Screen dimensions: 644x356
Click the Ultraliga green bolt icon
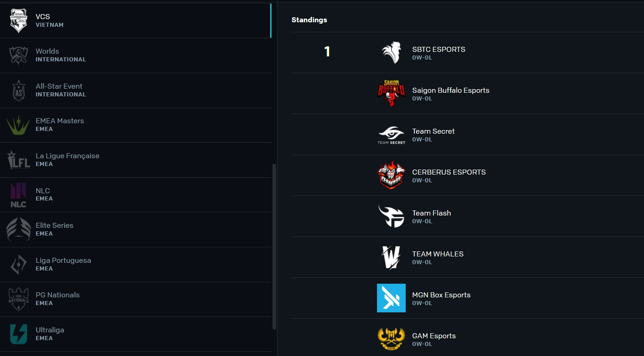tap(19, 334)
